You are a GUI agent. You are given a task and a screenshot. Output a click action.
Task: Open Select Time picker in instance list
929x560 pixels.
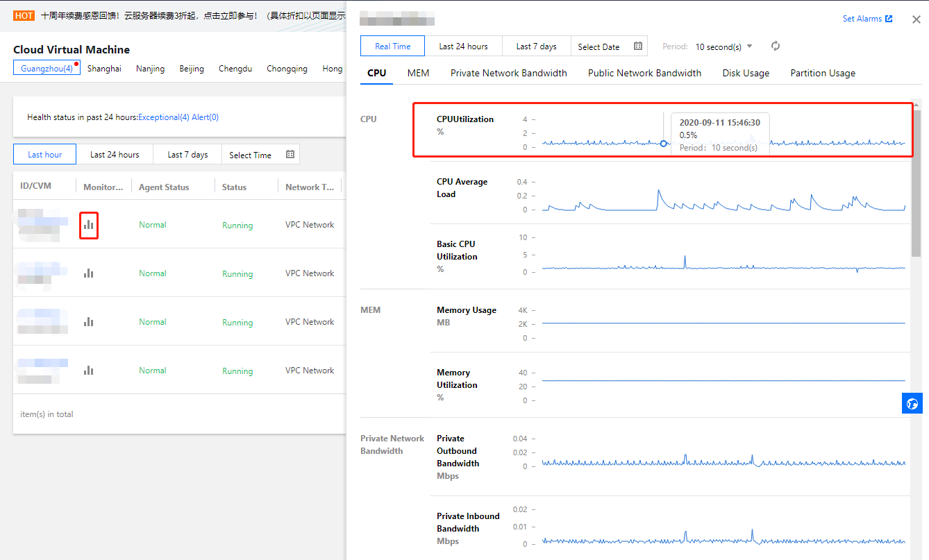(251, 155)
